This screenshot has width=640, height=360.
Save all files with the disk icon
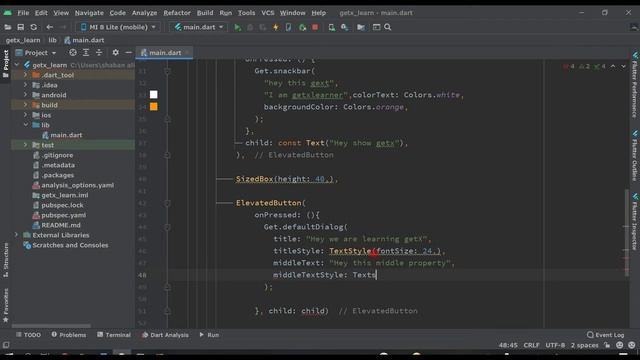[20, 27]
